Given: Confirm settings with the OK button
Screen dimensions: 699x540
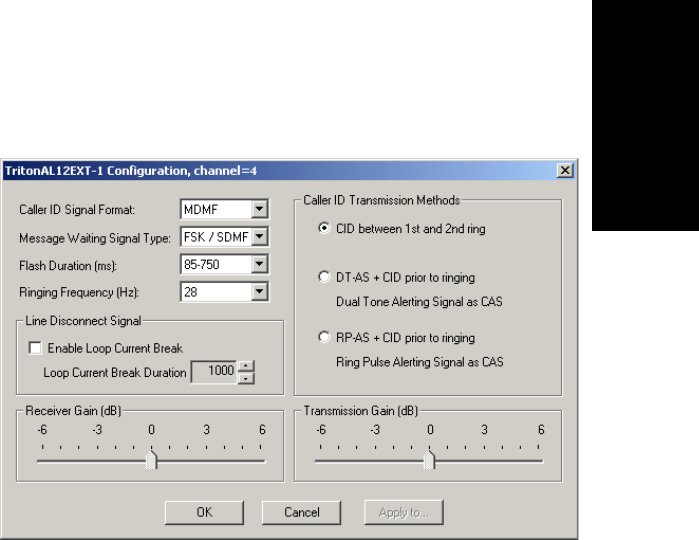Looking at the screenshot, I should (x=204, y=512).
